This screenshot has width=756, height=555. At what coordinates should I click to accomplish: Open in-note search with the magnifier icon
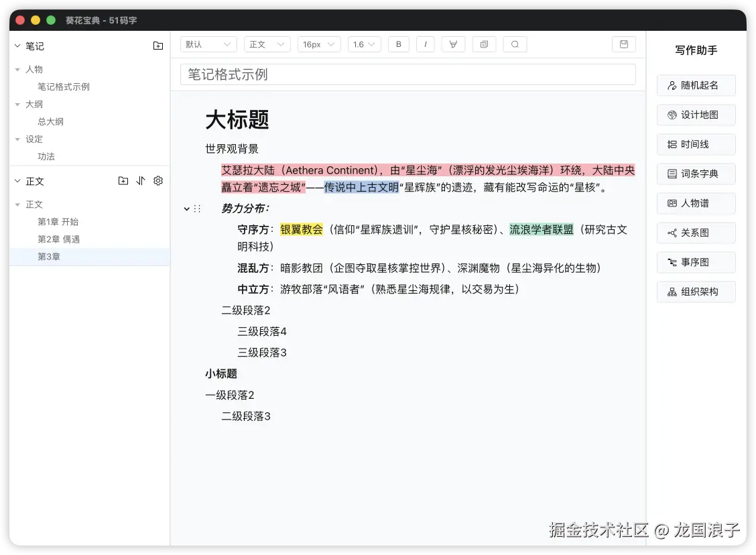pyautogui.click(x=515, y=44)
